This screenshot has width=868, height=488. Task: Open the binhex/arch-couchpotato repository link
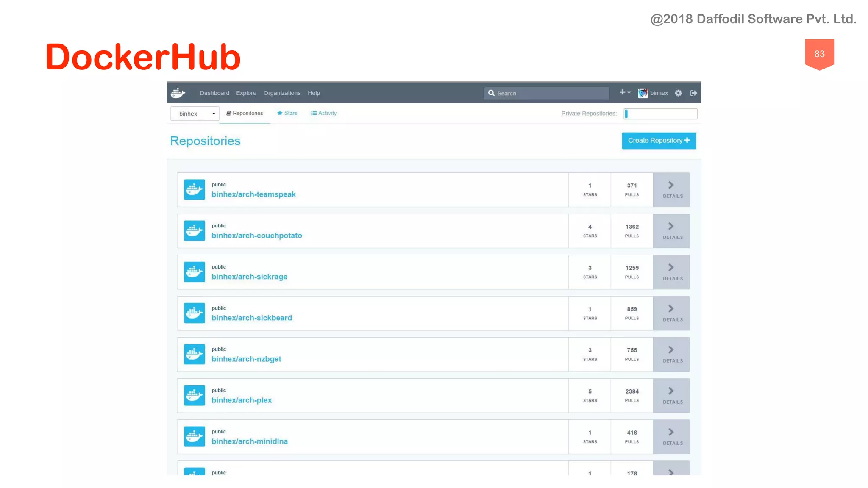point(257,236)
